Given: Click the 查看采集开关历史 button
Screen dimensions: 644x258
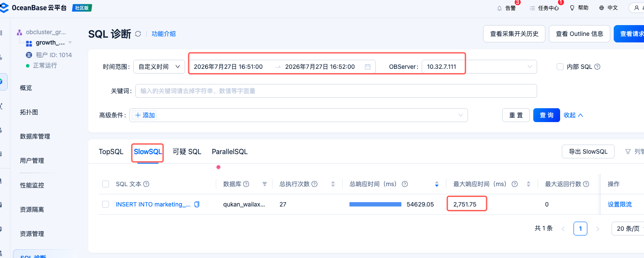Looking at the screenshot, I should point(514,34).
